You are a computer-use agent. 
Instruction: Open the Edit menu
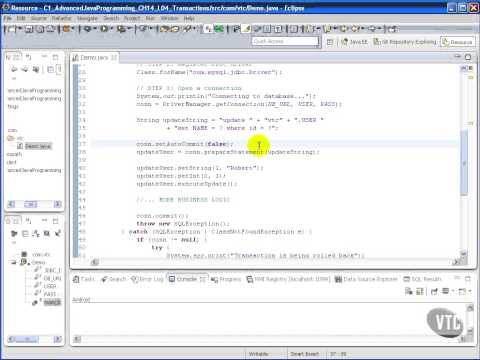[x=21, y=18]
